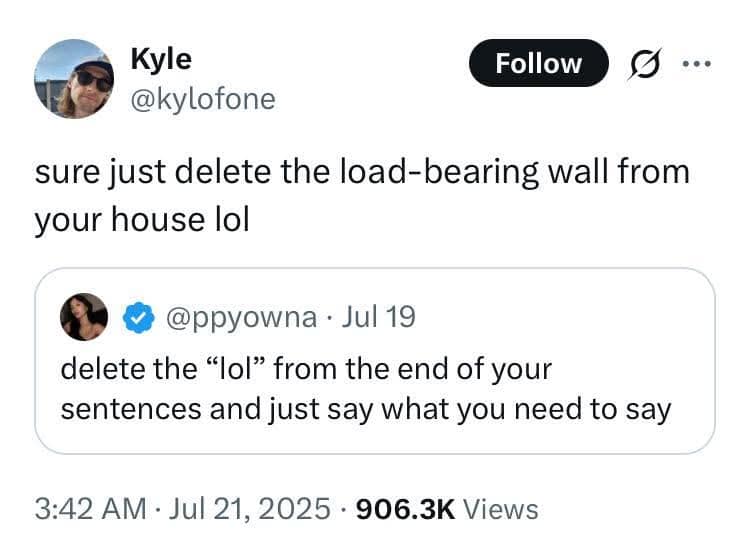Click the Jul 19 quoted tweet date
Screen dimensions: 750x555
point(378,318)
